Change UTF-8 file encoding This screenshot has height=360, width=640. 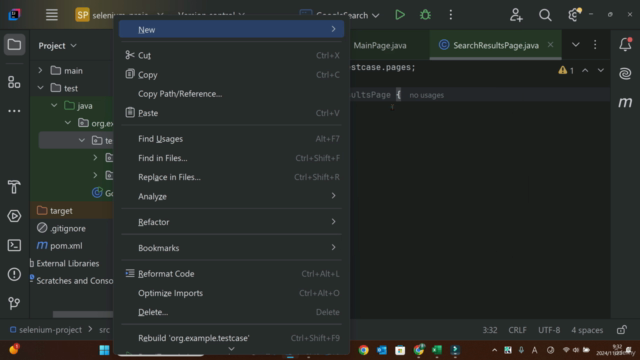click(x=549, y=330)
